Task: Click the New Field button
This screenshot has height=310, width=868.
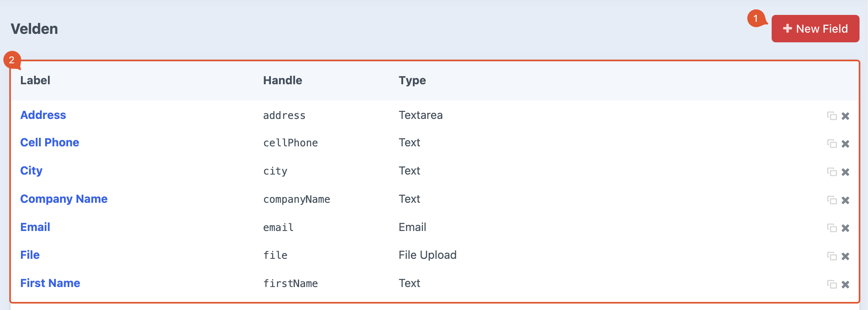Action: [x=815, y=29]
